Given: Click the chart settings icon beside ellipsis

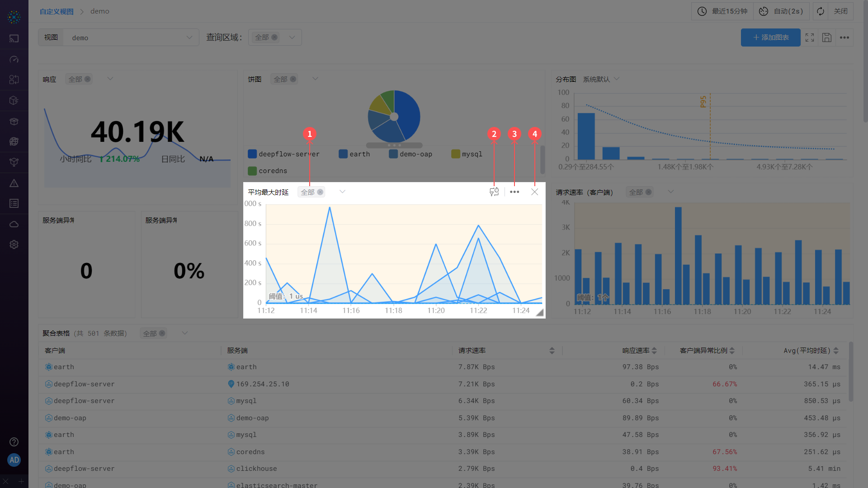Looking at the screenshot, I should 494,192.
